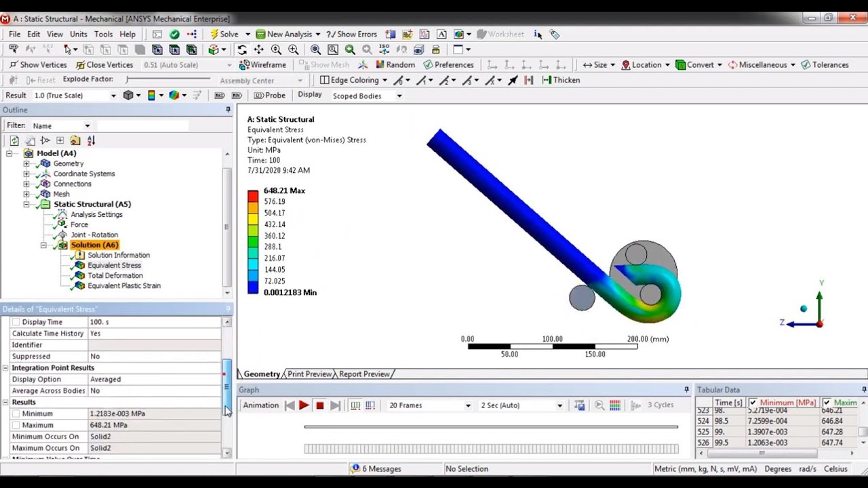This screenshot has width=868, height=488.
Task: Open the Scoped Bodies display dropdown
Action: 399,96
